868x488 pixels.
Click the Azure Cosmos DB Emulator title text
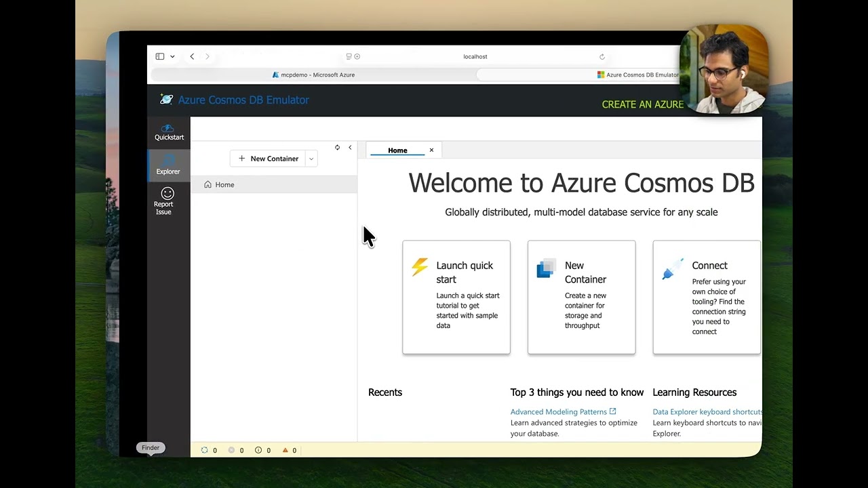click(x=243, y=100)
